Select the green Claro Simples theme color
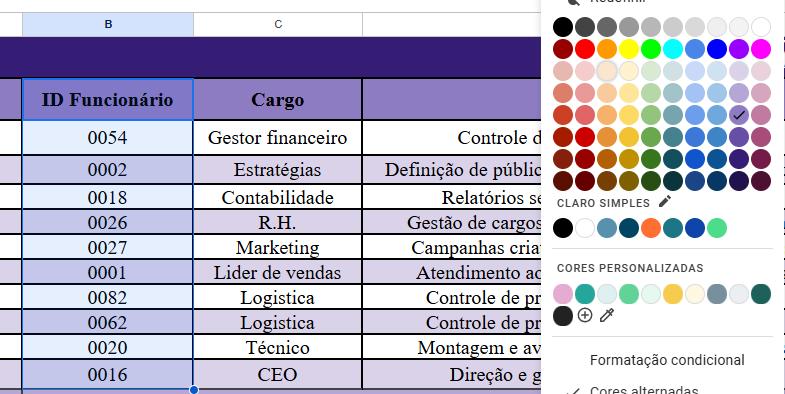The image size is (785, 394). click(717, 228)
